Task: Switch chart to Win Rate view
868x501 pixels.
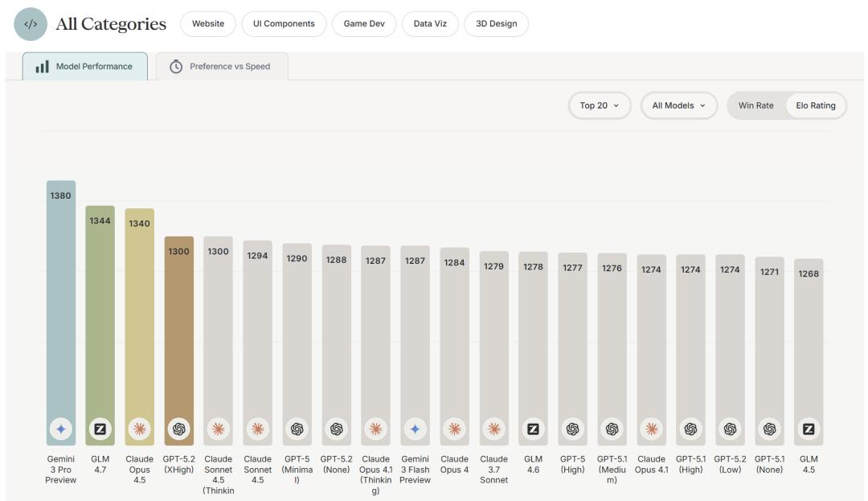Action: click(x=755, y=105)
